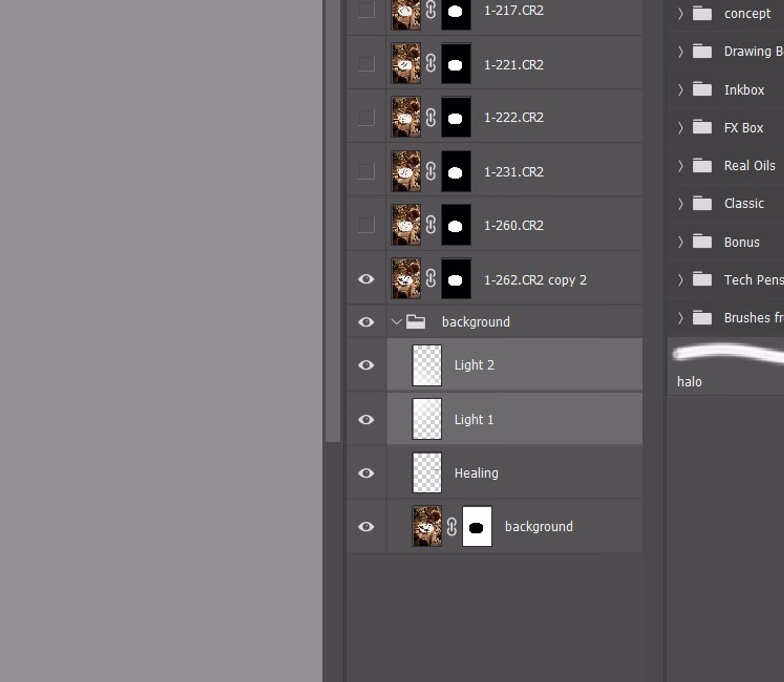Show the 1-260.CR2 layer

[366, 225]
